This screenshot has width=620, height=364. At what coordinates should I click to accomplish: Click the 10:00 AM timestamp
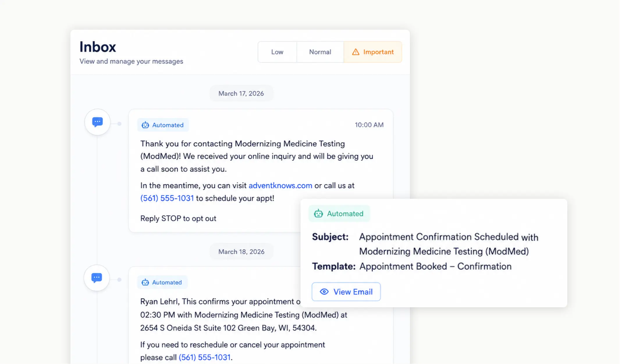[x=369, y=125]
